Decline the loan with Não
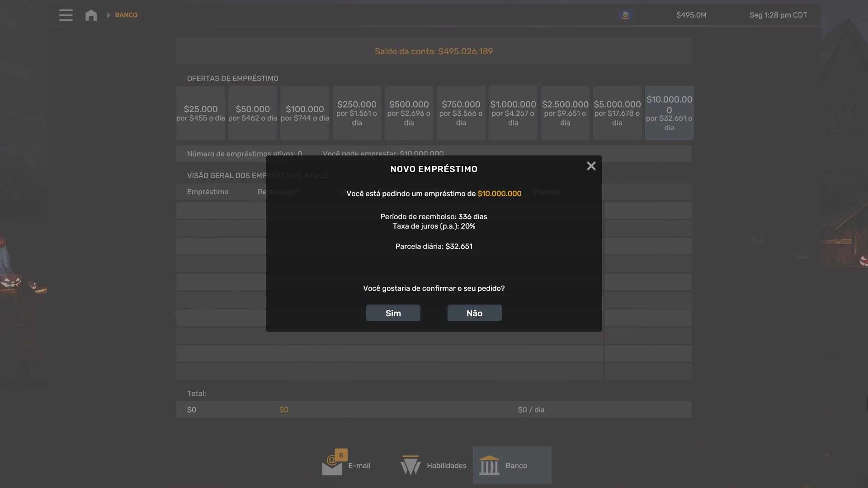This screenshot has height=488, width=868. 474,313
